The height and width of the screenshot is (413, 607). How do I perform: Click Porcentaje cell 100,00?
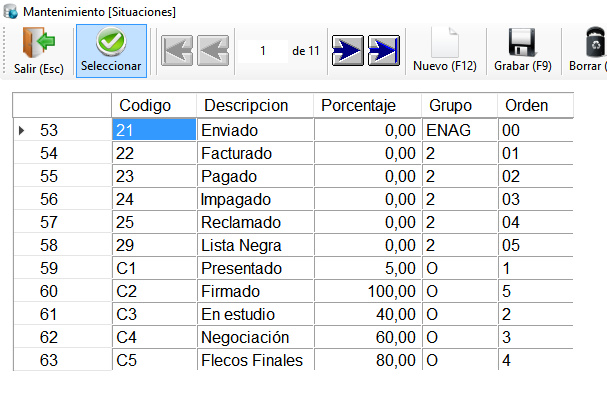(368, 291)
